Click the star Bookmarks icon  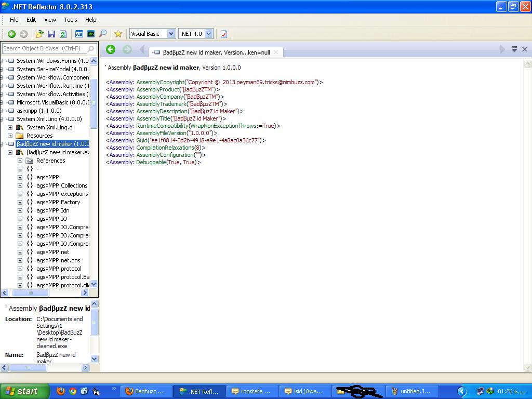click(x=118, y=34)
